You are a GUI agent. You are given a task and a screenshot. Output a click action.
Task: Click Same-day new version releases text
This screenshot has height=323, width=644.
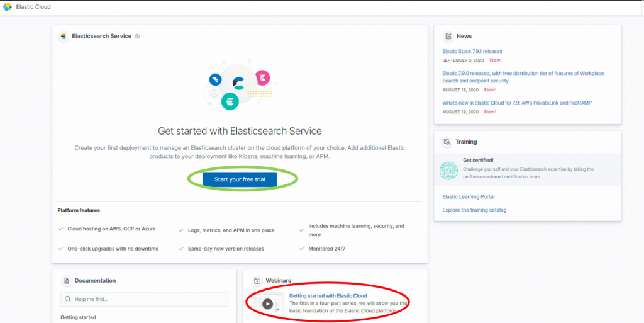[x=226, y=249]
